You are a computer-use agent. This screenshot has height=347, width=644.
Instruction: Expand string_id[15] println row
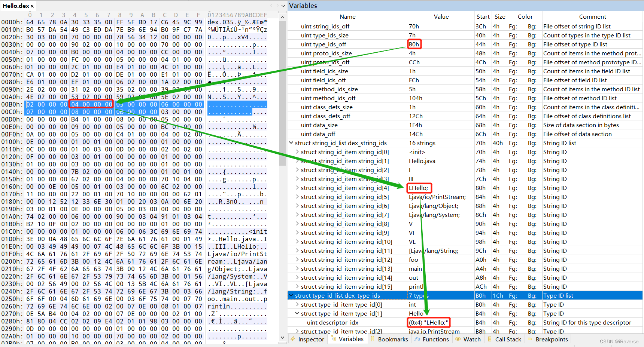[297, 286]
